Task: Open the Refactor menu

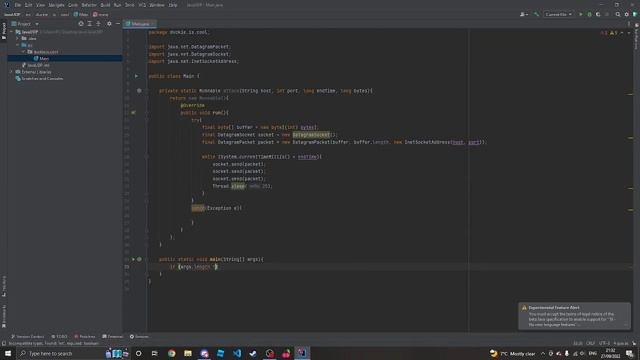Action: (89, 5)
